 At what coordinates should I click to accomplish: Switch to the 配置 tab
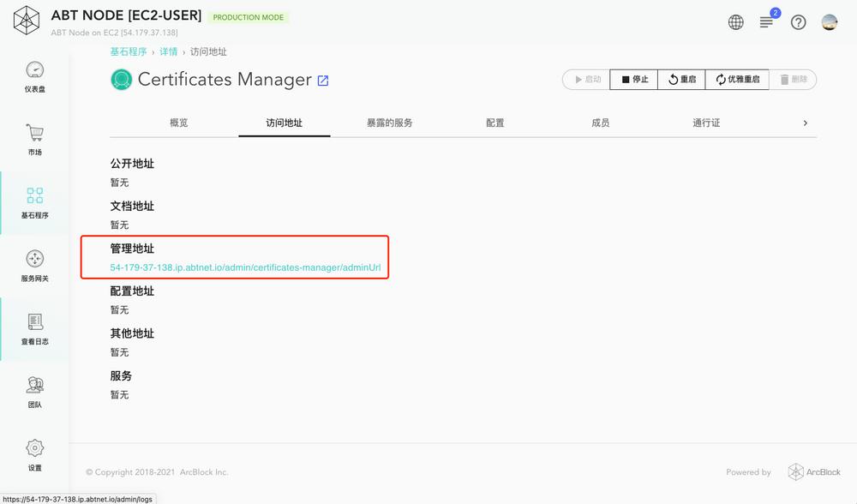pos(495,123)
